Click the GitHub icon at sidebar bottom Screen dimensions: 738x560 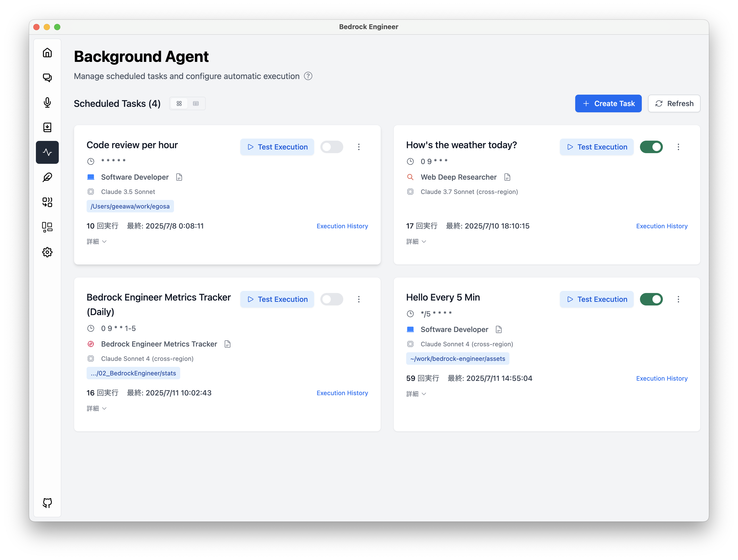[x=47, y=503]
